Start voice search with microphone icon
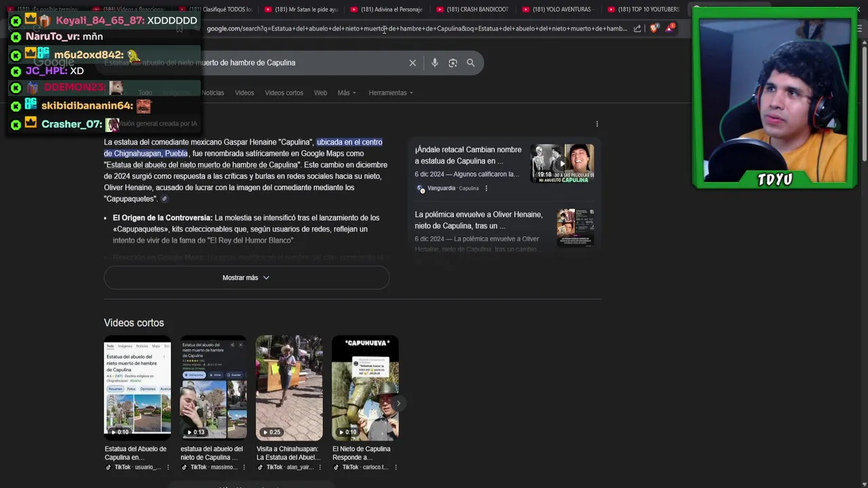This screenshot has width=868, height=488. 435,63
